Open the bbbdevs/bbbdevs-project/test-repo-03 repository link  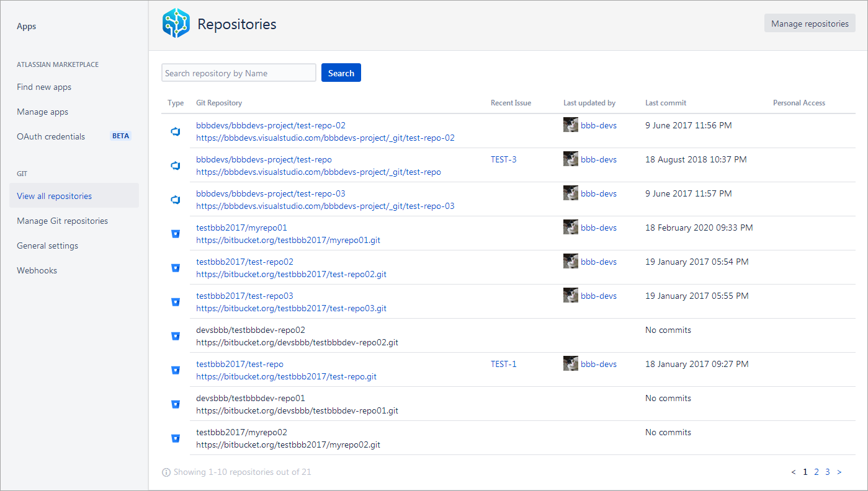coord(271,193)
